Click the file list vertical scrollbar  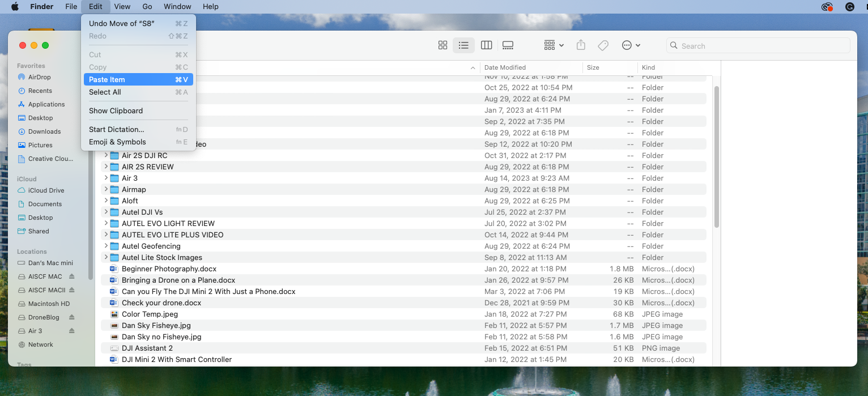pos(716,157)
